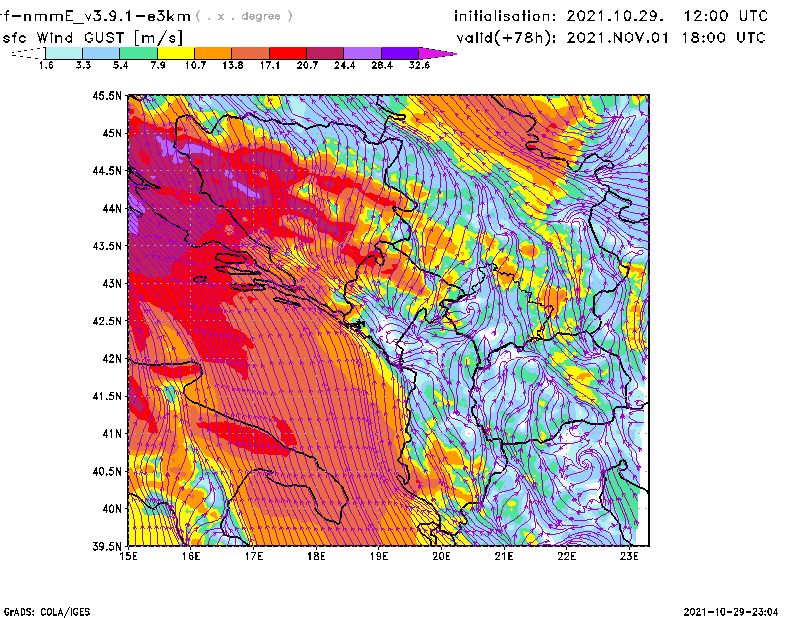800x618 pixels.
Task: Click the grey '( . x . degree )' text
Action: [x=244, y=16]
